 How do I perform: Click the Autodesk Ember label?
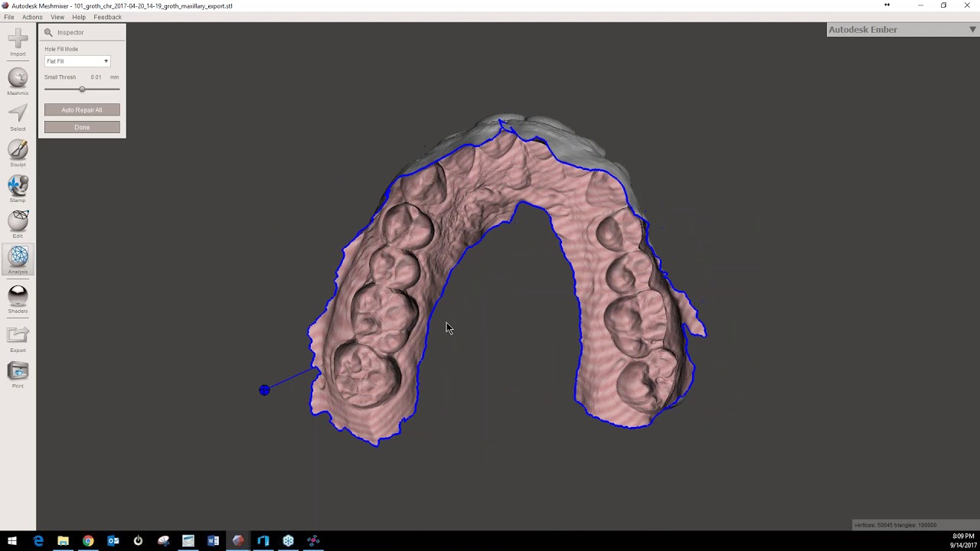click(863, 30)
